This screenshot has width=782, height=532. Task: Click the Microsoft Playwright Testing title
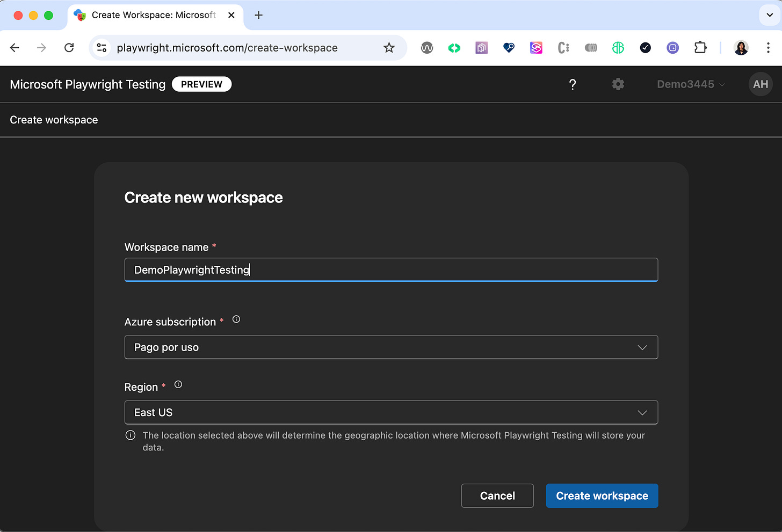click(x=88, y=84)
